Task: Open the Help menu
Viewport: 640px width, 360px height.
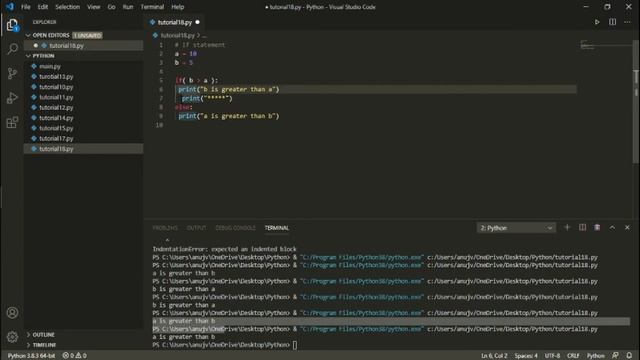Action: point(178,7)
